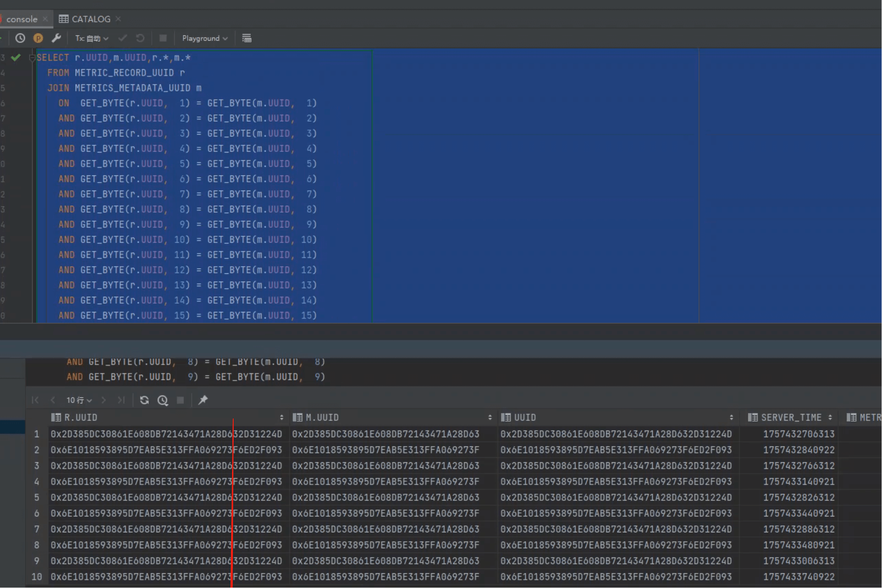Image resolution: width=882 pixels, height=588 pixels.
Task: Go to previous results page
Action: [x=53, y=400]
